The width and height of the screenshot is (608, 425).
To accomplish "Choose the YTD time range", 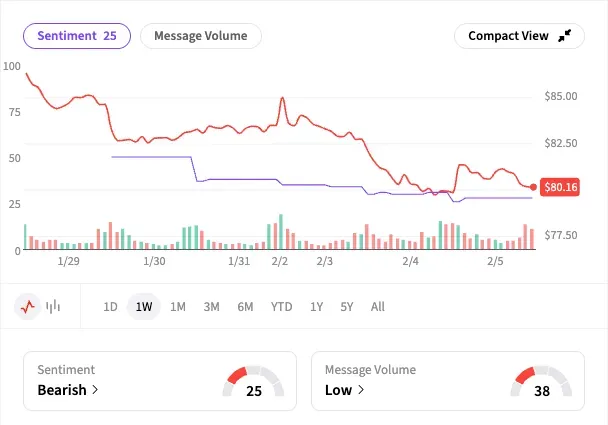I will (x=281, y=307).
